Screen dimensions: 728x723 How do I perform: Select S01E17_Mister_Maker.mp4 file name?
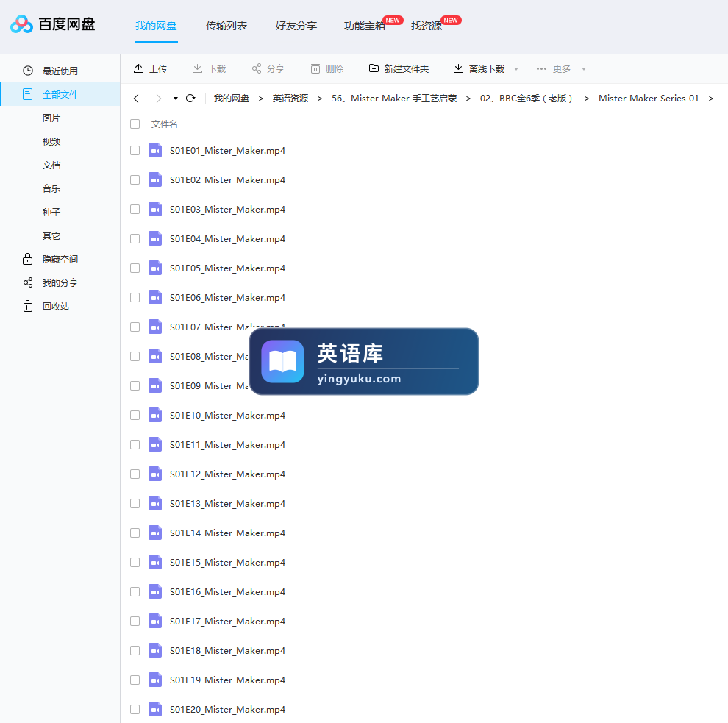(x=227, y=622)
